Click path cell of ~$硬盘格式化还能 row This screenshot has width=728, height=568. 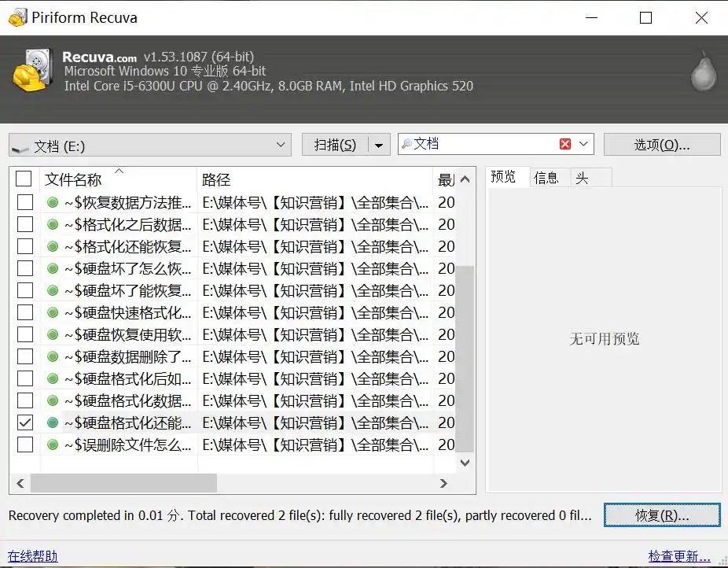315,422
